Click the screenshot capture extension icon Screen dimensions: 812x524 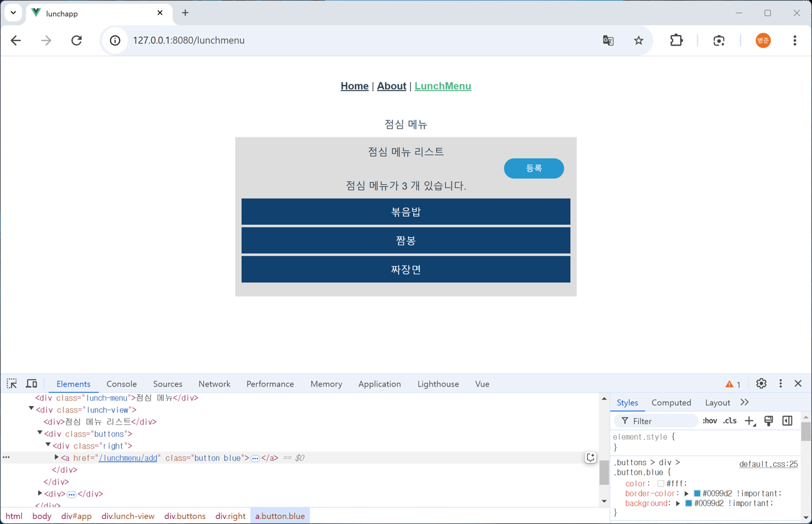[x=719, y=41]
